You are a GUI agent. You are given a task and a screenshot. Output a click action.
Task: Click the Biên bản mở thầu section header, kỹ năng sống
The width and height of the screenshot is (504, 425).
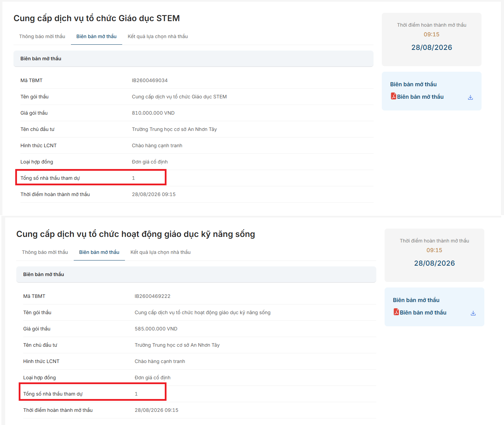click(x=196, y=274)
